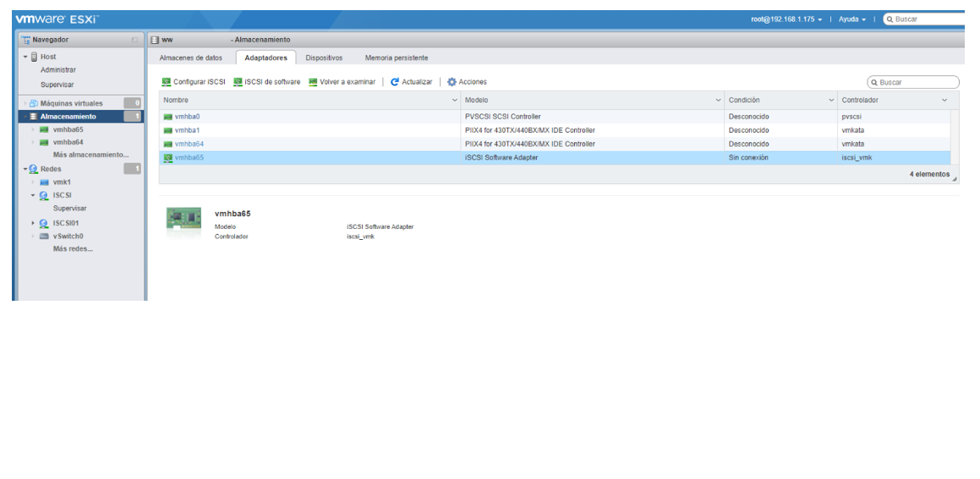Click vmhba65 iSCSI icon in table
The image size is (980, 479).
coord(168,158)
